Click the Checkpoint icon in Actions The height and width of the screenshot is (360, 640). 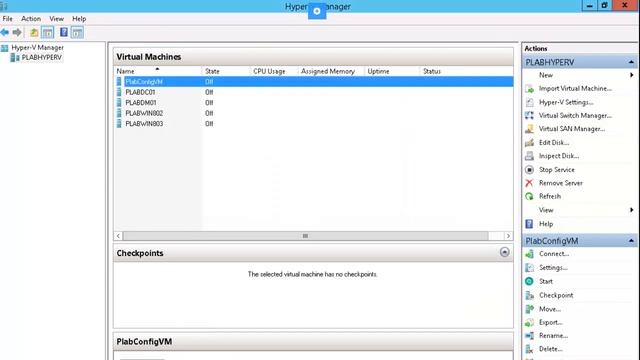point(529,295)
